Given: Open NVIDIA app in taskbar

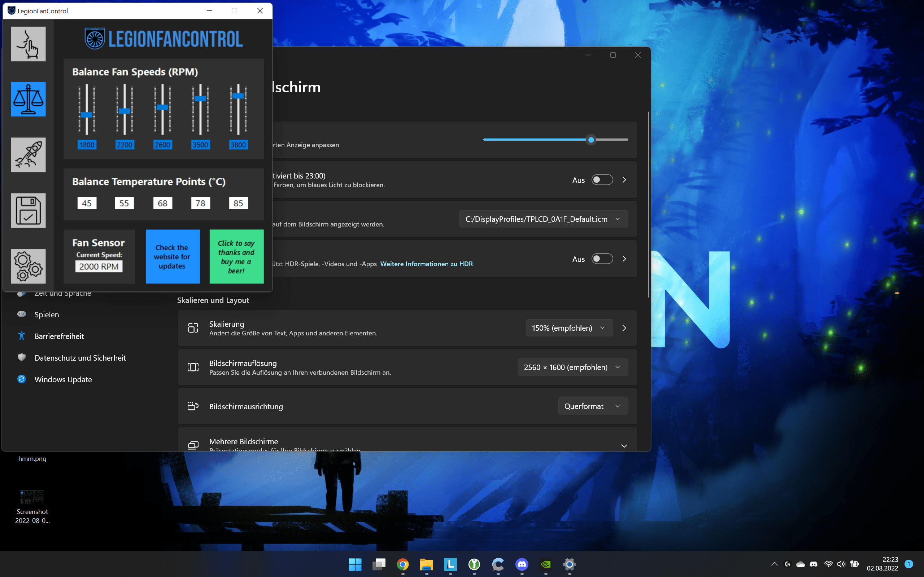Looking at the screenshot, I should 546,564.
